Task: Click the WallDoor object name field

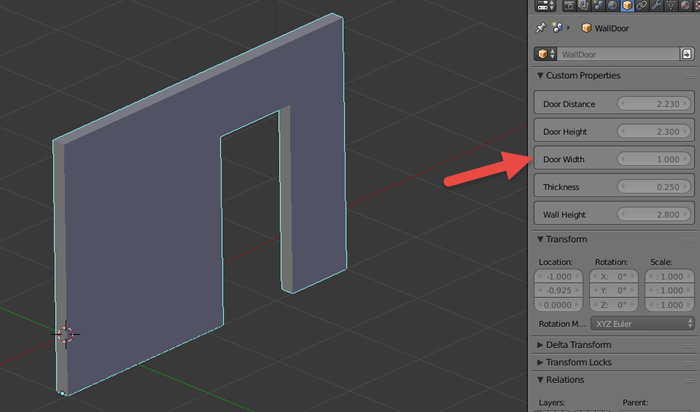Action: tap(618, 54)
